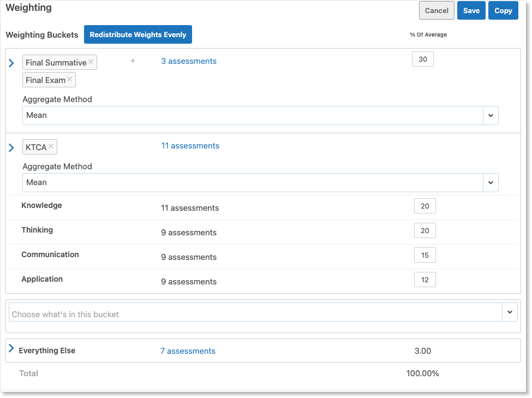
Task: Open Aggregate Method dropdown for Final Summative
Action: [490, 115]
